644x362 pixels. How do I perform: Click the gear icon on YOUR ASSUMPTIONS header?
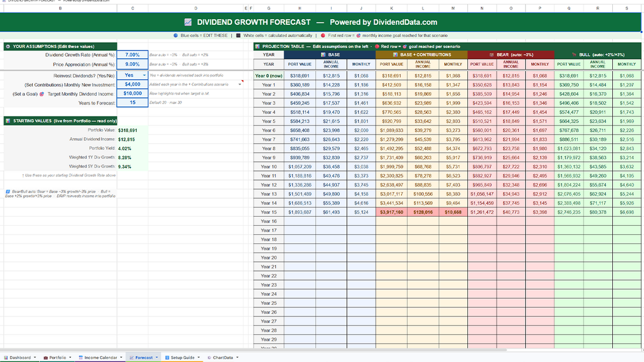click(8, 47)
